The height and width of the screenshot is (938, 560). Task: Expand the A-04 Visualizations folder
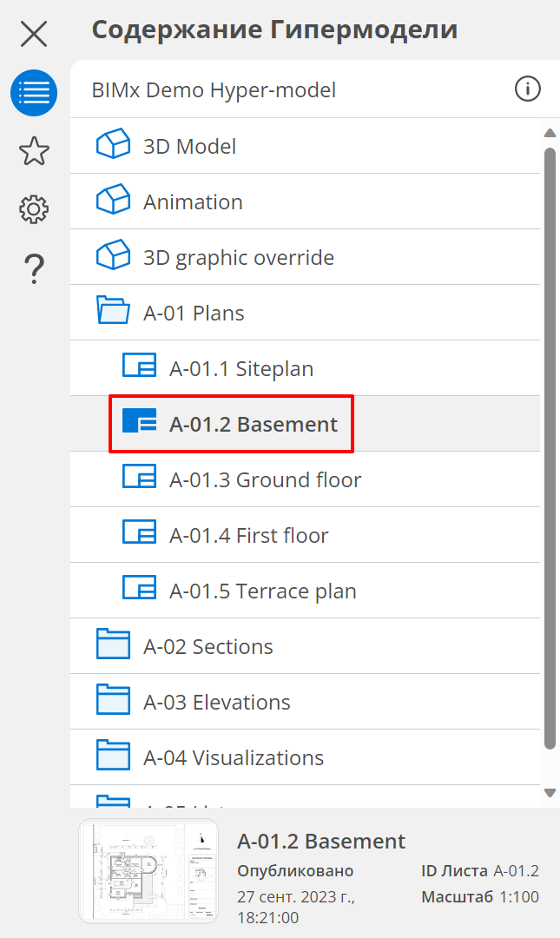[113, 757]
